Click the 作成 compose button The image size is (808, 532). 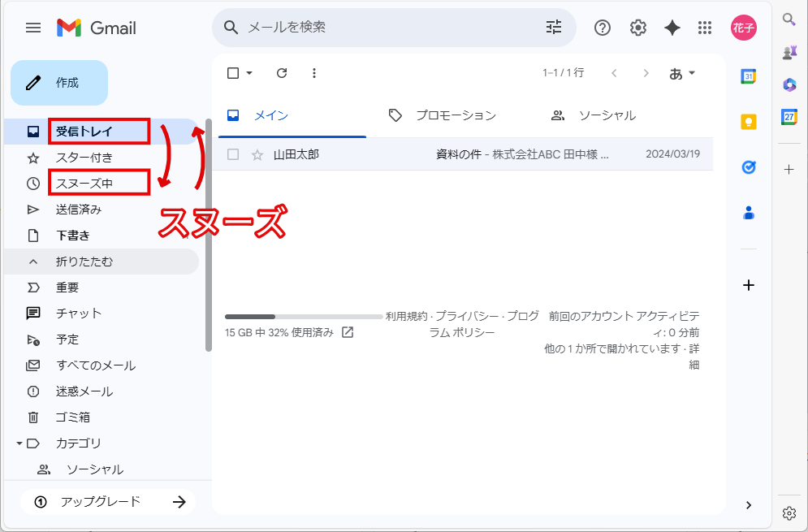(58, 82)
